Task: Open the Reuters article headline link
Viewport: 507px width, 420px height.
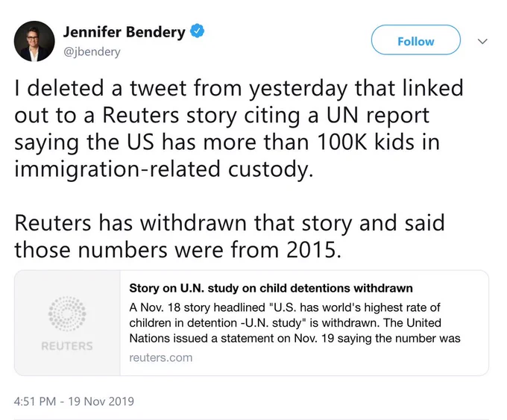Action: tap(271, 288)
